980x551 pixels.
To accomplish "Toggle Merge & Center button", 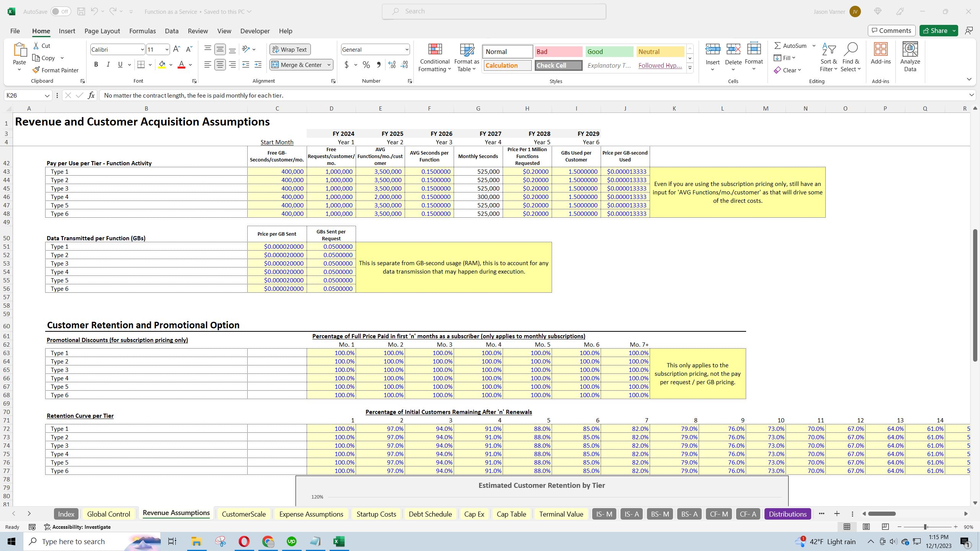I will 297,65.
